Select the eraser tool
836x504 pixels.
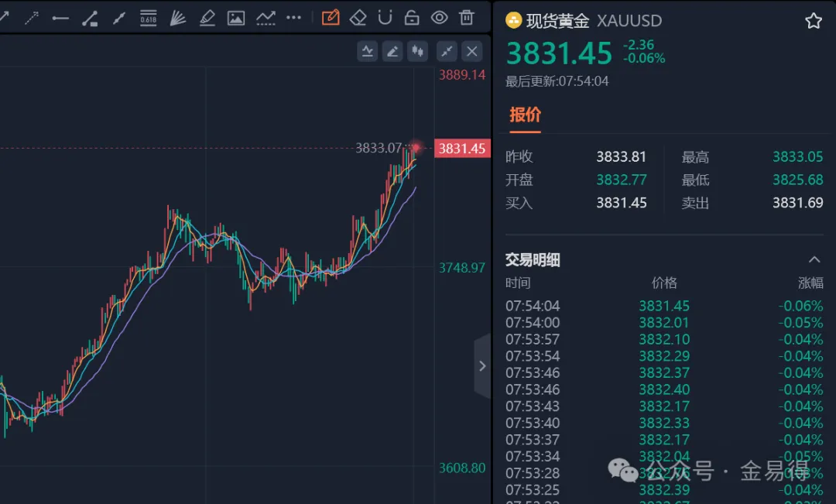358,17
